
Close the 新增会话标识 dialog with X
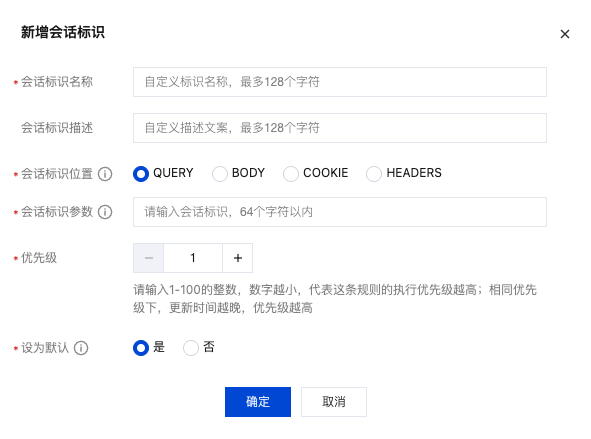(x=564, y=34)
